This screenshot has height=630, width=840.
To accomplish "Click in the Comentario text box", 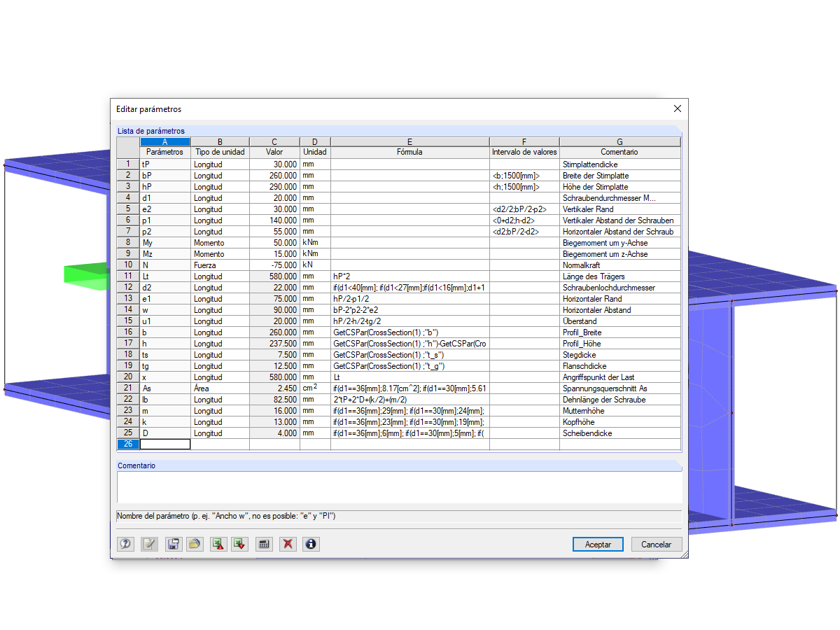I will pos(399,487).
